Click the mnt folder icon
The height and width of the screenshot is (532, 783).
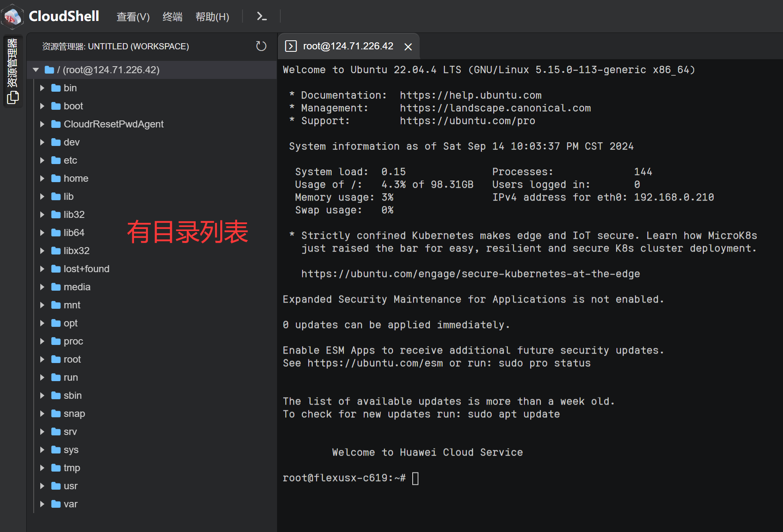pos(56,305)
